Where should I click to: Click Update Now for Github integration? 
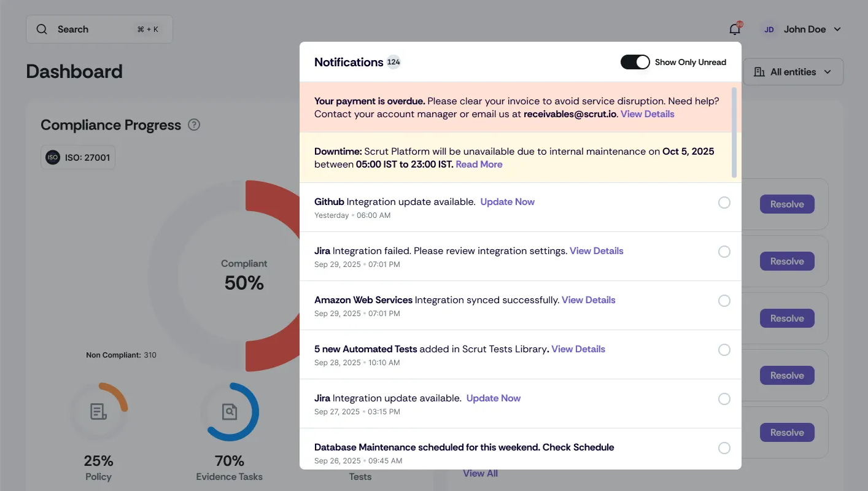coord(507,202)
